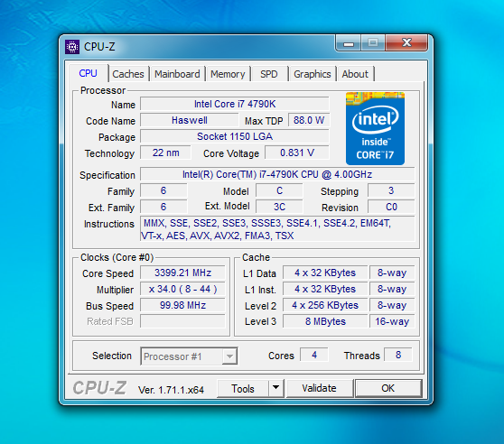
Task: Click the L1 Data value 4 x 32 KBytes
Action: pos(325,273)
